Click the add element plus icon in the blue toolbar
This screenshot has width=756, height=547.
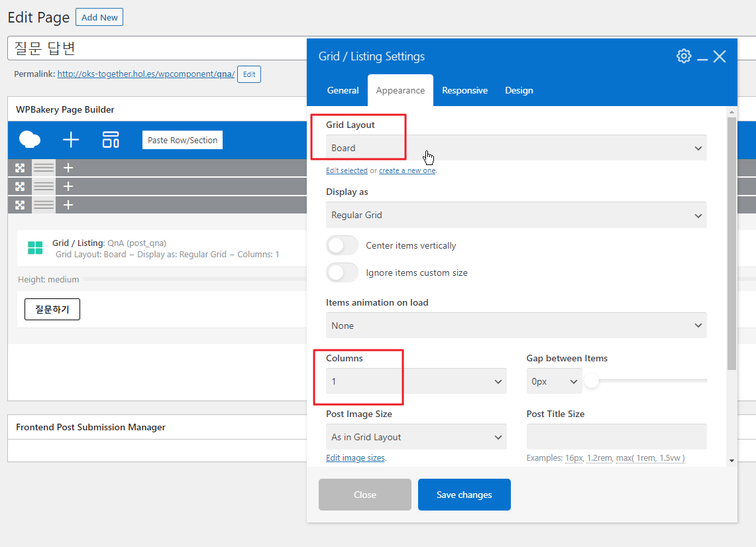point(71,140)
